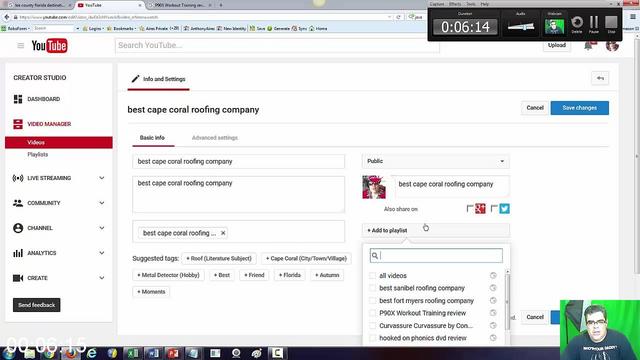Stop the screen recording
Viewport: 640px width, 360px height.
[611, 24]
